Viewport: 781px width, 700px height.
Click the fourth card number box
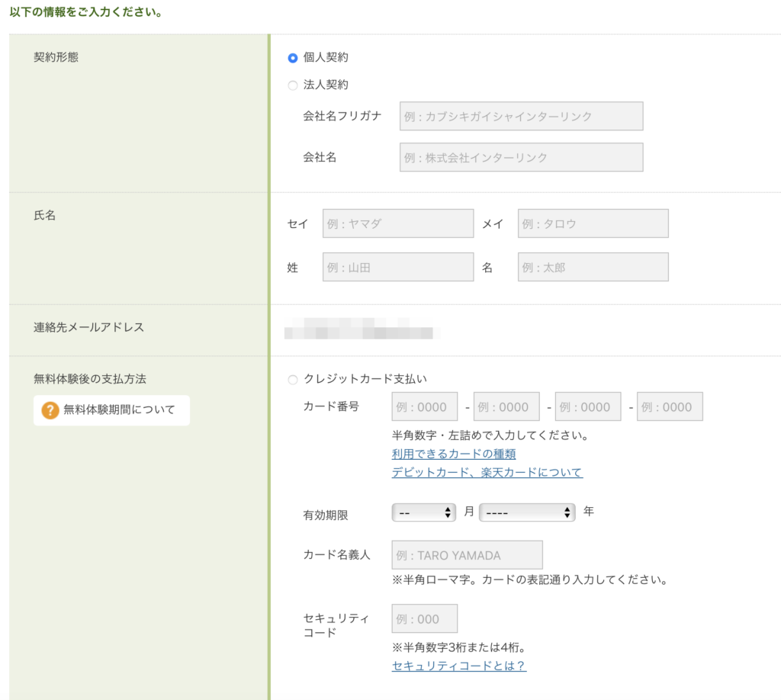pyautogui.click(x=670, y=406)
